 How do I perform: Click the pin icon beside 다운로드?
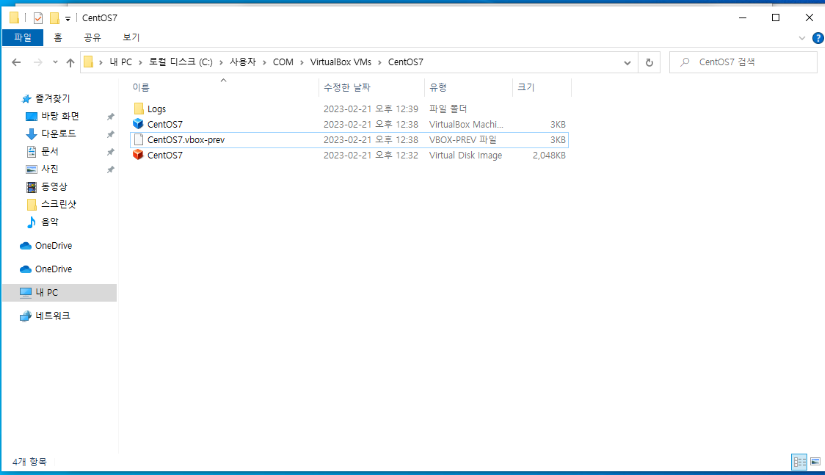point(110,135)
